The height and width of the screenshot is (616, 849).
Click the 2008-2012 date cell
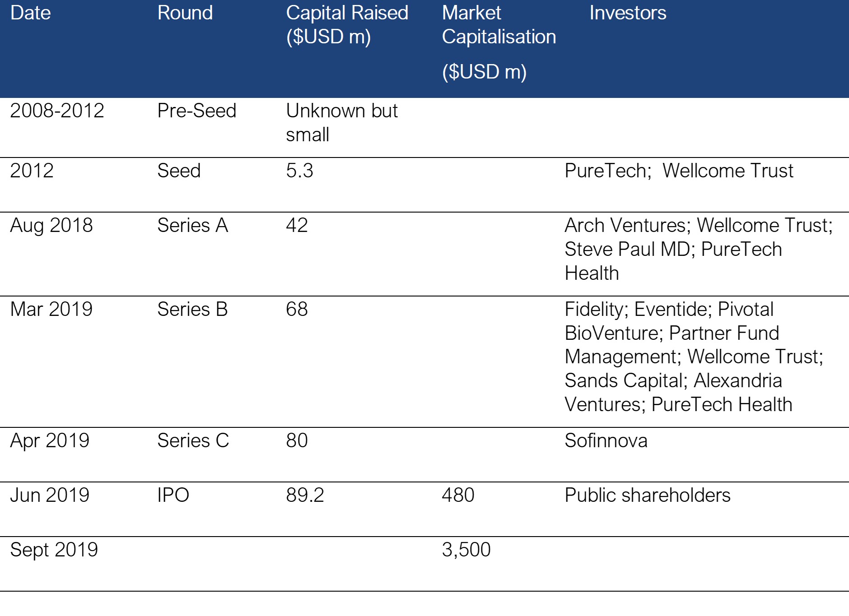pyautogui.click(x=57, y=111)
